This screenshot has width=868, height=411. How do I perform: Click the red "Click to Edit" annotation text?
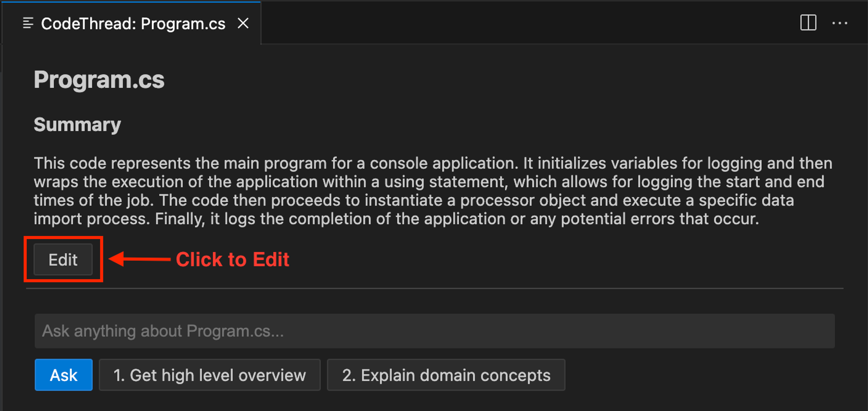click(232, 259)
